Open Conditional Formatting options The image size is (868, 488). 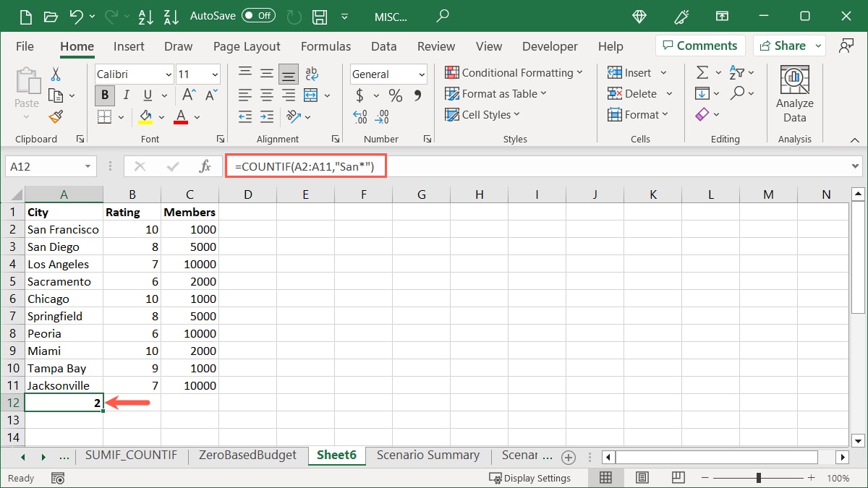(x=514, y=72)
